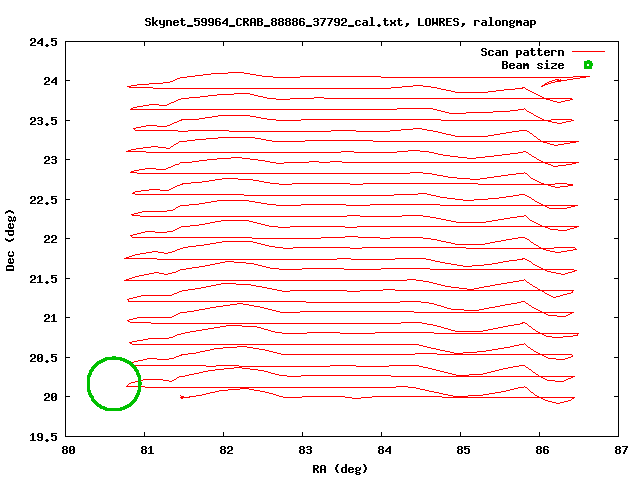This screenshot has height=480, width=640.
Task: Click the scan start point near RA 81.5
Action: click(x=182, y=397)
